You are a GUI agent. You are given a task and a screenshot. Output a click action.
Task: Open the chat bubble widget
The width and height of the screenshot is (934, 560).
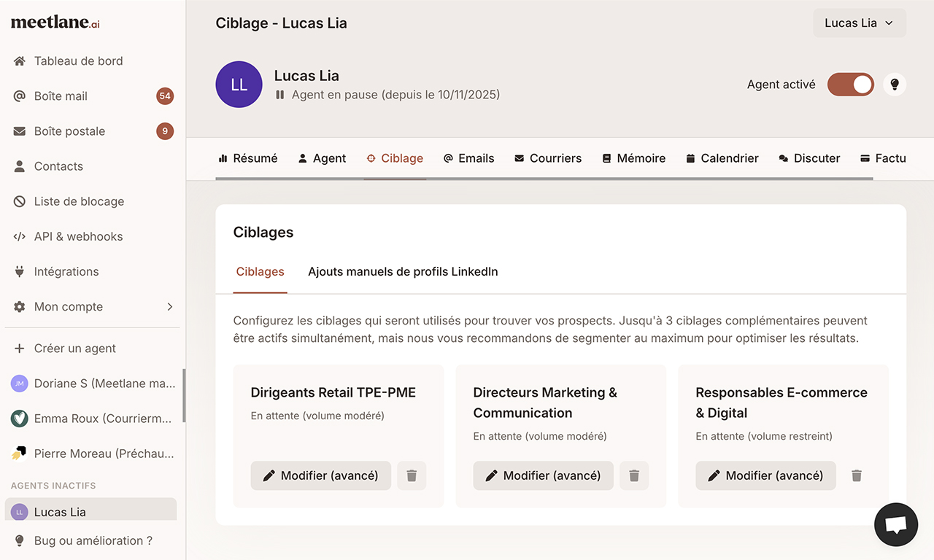[x=896, y=524]
